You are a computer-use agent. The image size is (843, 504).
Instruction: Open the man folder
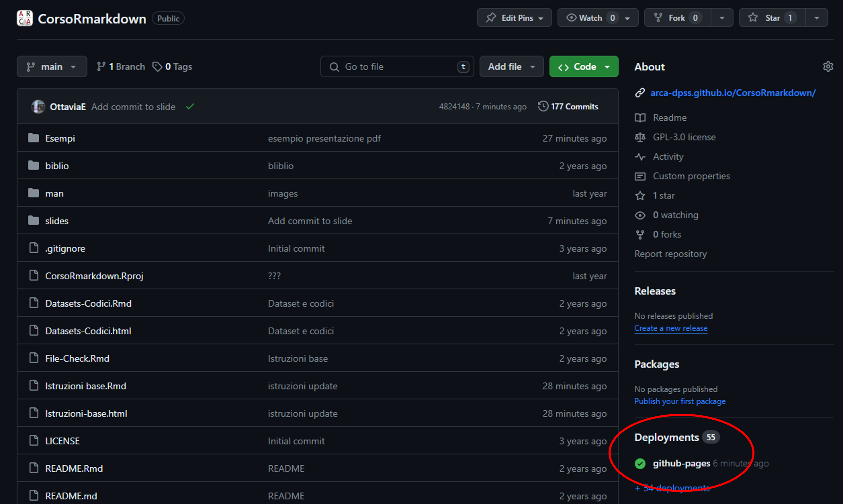click(x=55, y=193)
